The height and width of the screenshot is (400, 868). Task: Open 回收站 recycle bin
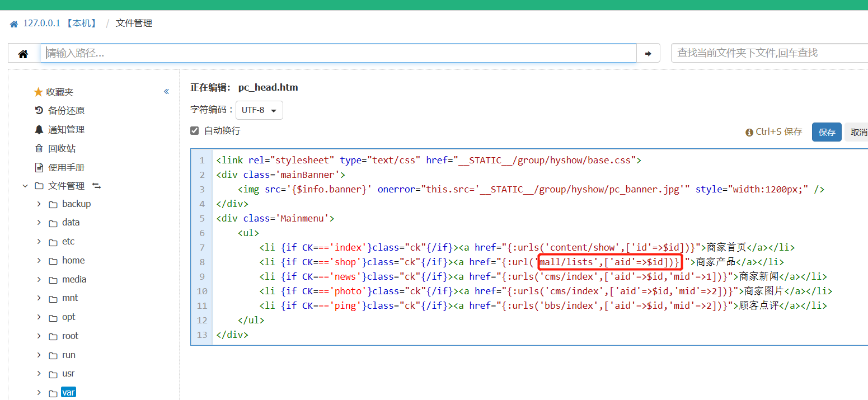[61, 149]
